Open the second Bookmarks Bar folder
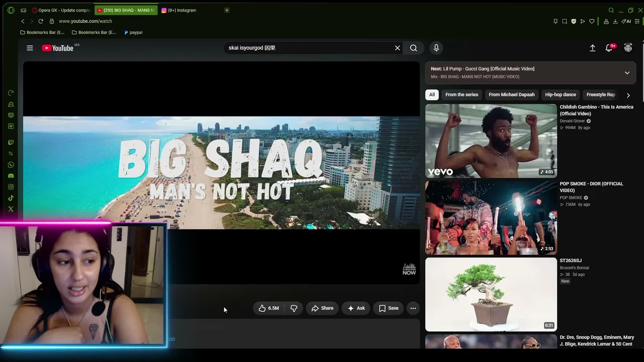Screen dimensions: 644x362 point(94,32)
